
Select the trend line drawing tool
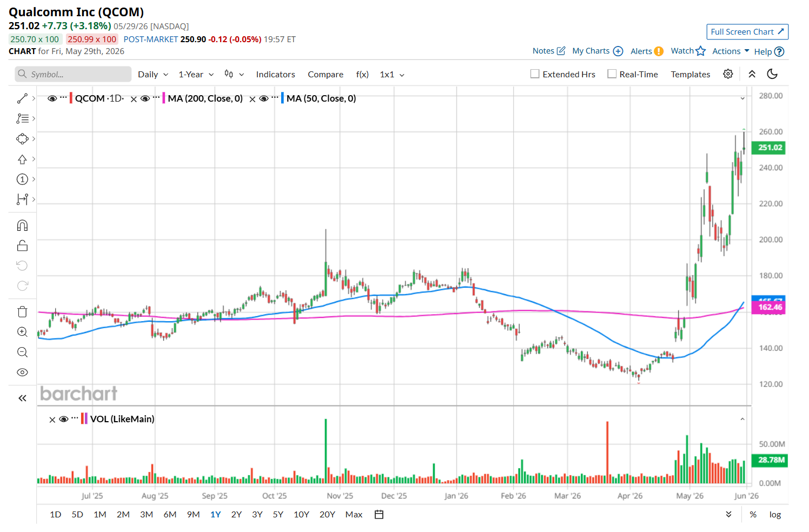(x=22, y=98)
